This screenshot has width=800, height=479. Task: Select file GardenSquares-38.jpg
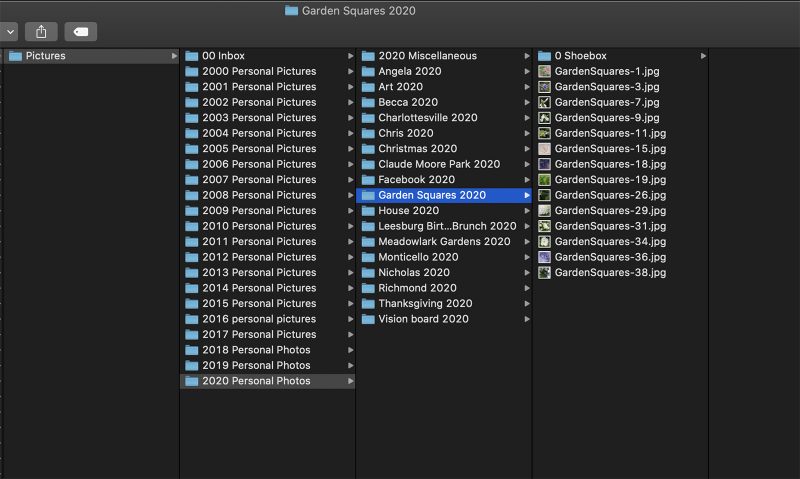coord(620,272)
